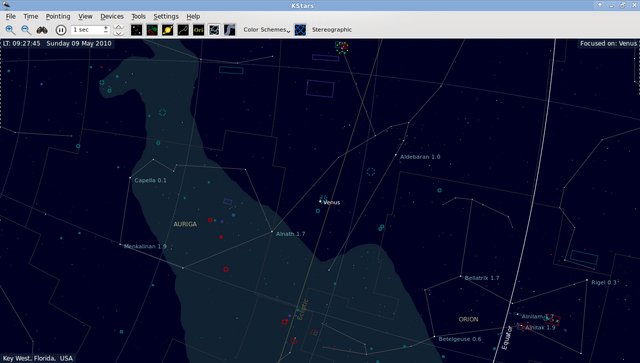Viewport: 640px width, 363px height.
Task: Click the Venus label in sky map
Action: tap(331, 202)
